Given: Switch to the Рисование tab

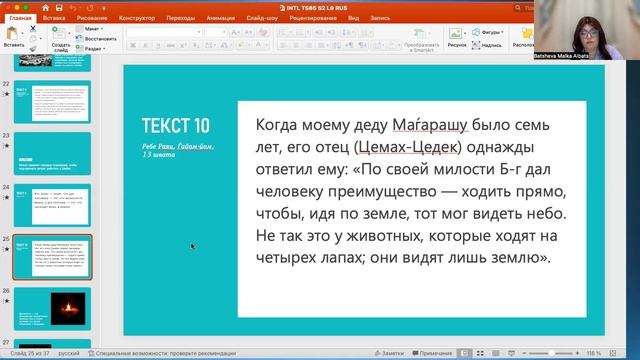Looking at the screenshot, I should click(x=92, y=18).
